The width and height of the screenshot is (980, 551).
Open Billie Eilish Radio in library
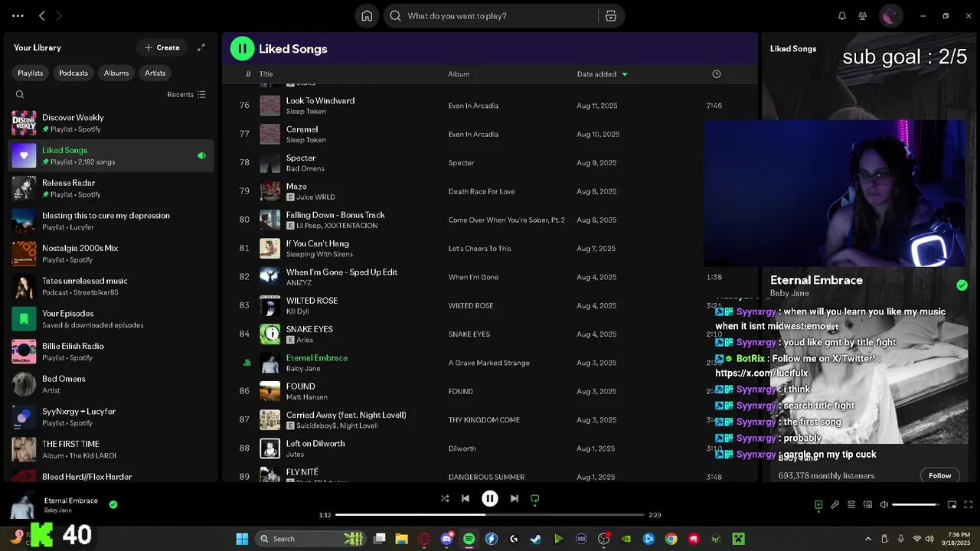pos(111,351)
